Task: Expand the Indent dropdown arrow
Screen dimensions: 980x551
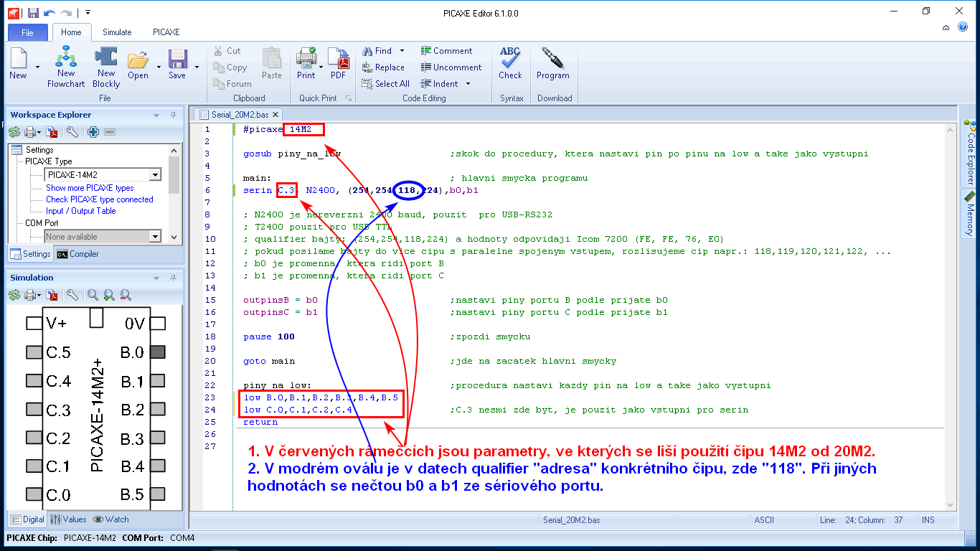Action: (x=468, y=84)
